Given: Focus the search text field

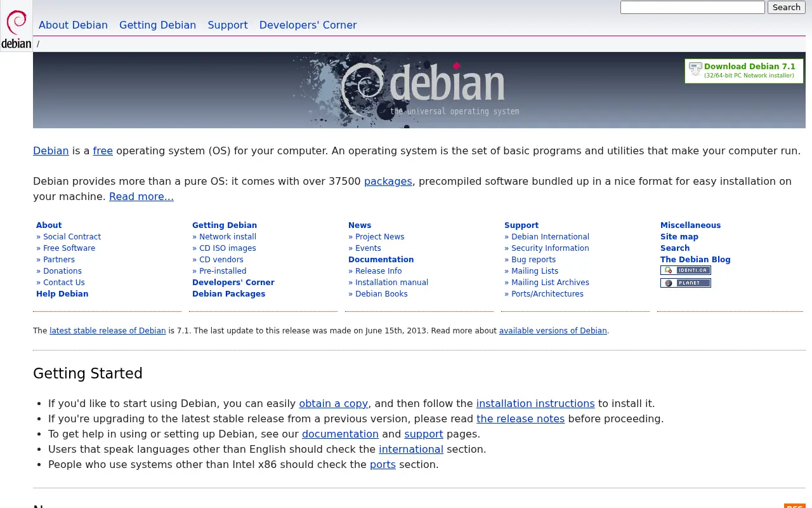Looking at the screenshot, I should point(693,8).
